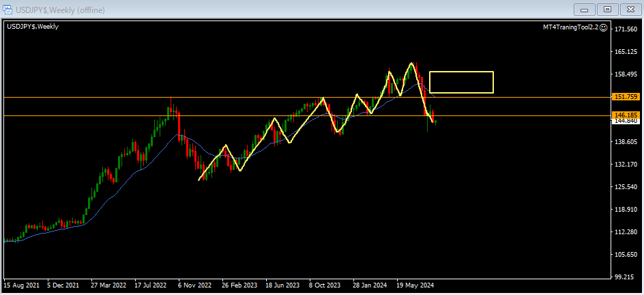Click the 146.185 price tag on axis
Viewport: 644px width, 295px height.
point(625,115)
